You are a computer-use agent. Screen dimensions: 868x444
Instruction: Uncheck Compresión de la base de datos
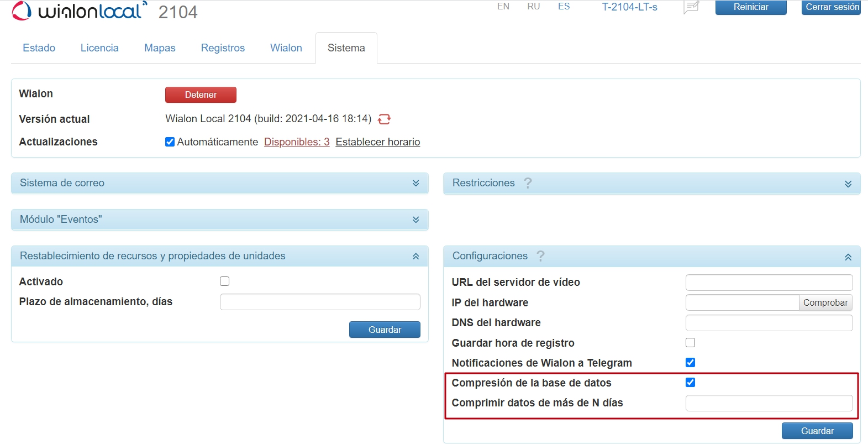(x=690, y=383)
